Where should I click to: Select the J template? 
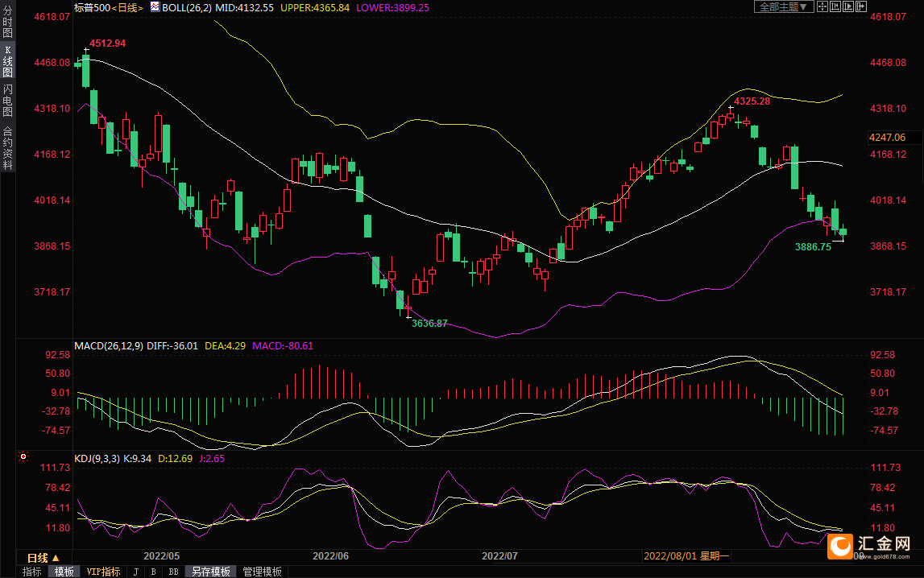pos(136,572)
